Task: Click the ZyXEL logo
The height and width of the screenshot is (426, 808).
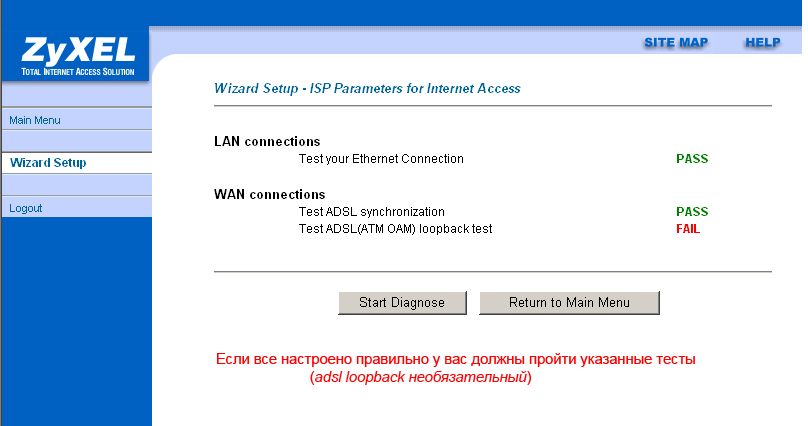Action: point(78,51)
